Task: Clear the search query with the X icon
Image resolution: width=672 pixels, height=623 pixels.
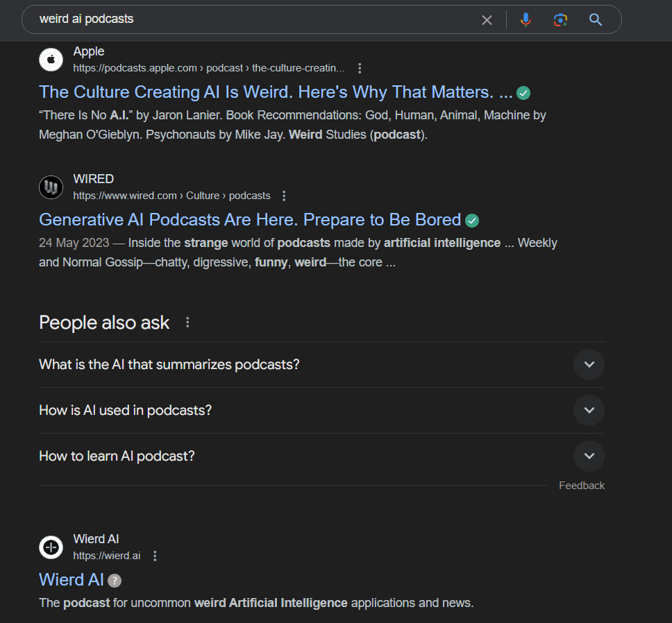Action: click(487, 20)
